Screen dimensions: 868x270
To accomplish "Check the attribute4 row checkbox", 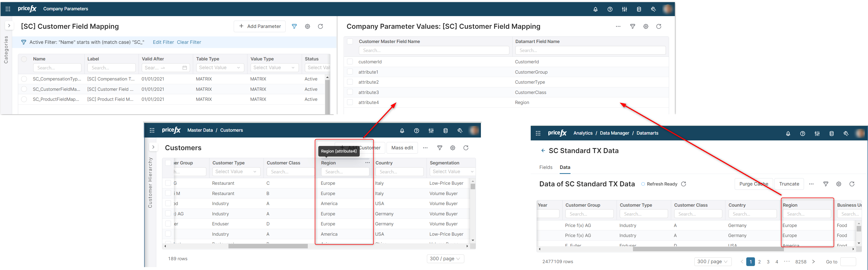I will [x=350, y=102].
